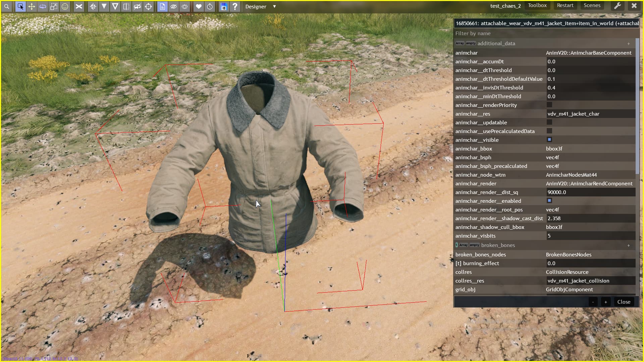Click the save floppy disk icon
Viewport: 644px width, 362px height.
(x=224, y=6)
